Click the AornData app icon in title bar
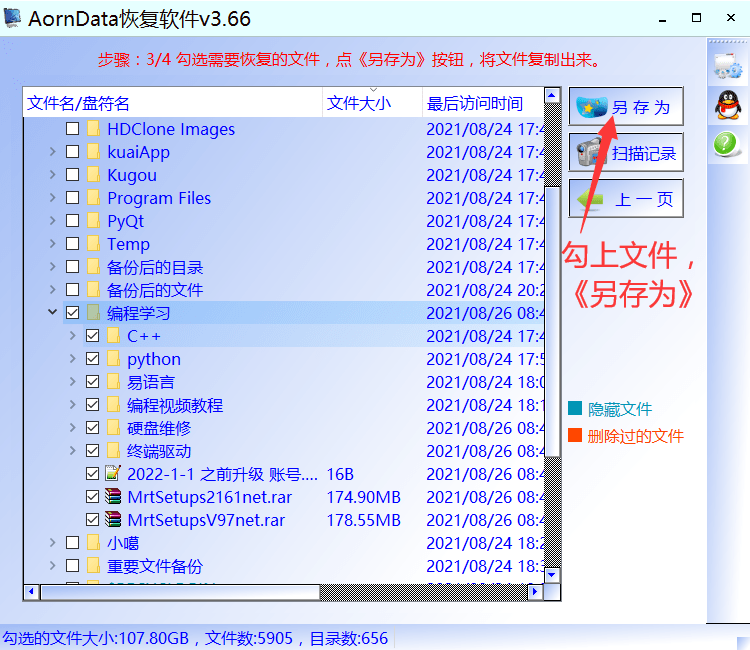 tap(12, 18)
